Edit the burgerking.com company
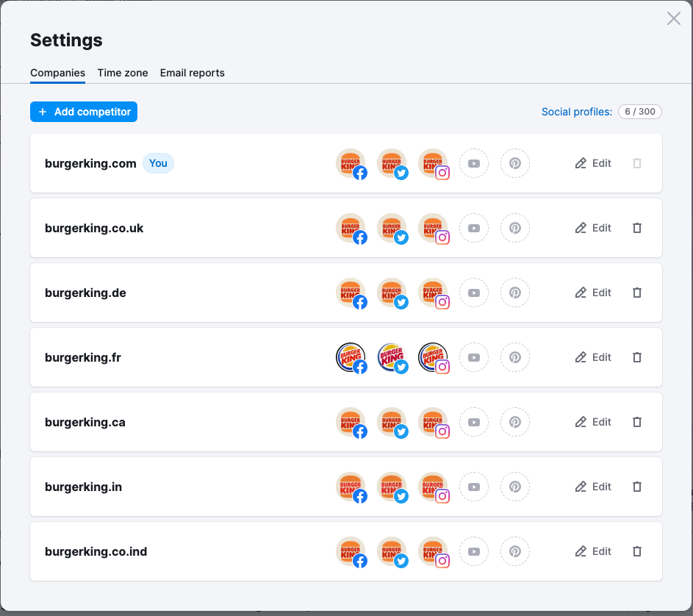The image size is (693, 616). pos(593,163)
